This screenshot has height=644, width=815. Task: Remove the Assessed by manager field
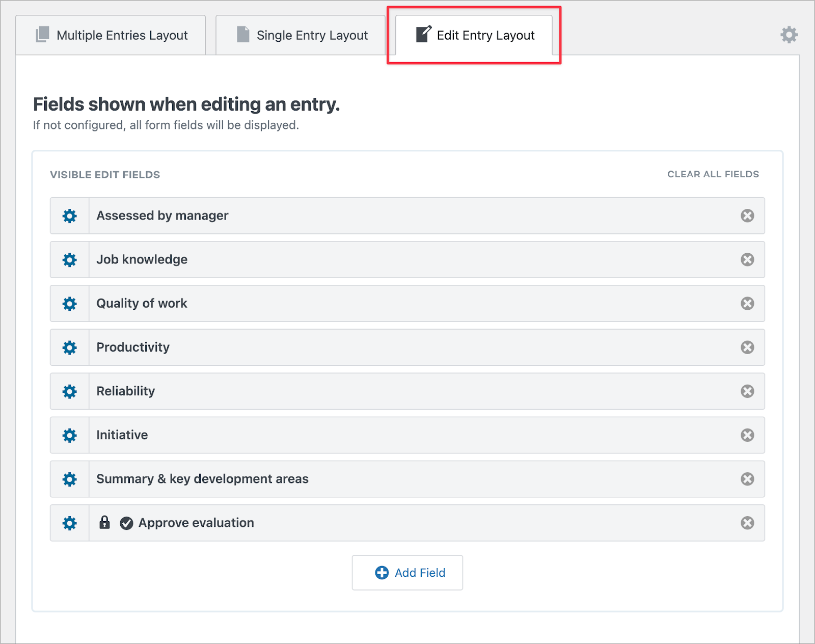coord(747,216)
